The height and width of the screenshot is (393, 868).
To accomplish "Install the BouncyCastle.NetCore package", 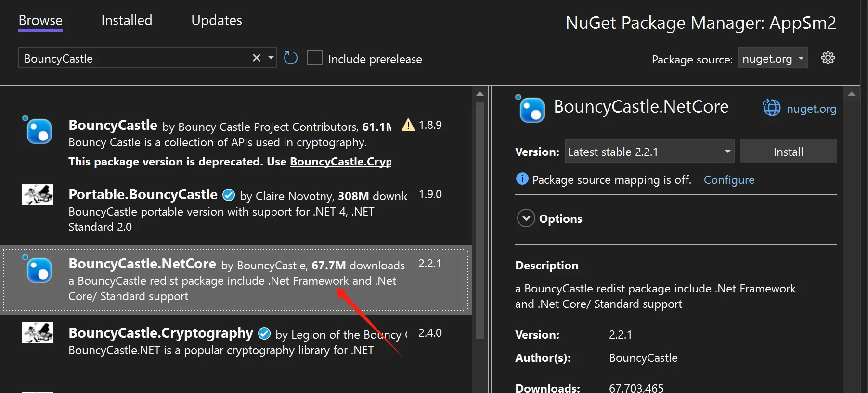I will pos(788,152).
